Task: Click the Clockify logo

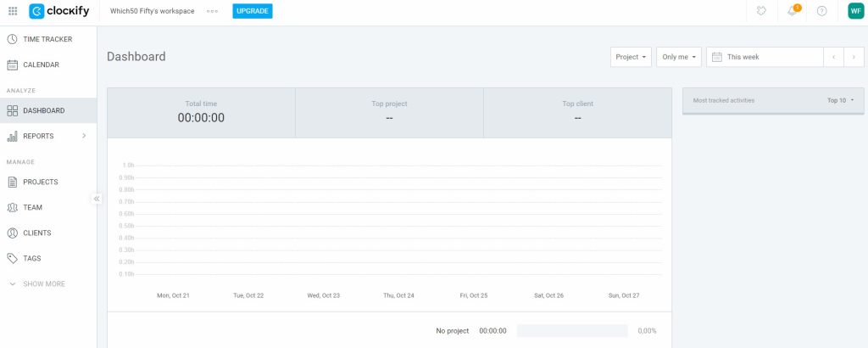Action: 59,11
